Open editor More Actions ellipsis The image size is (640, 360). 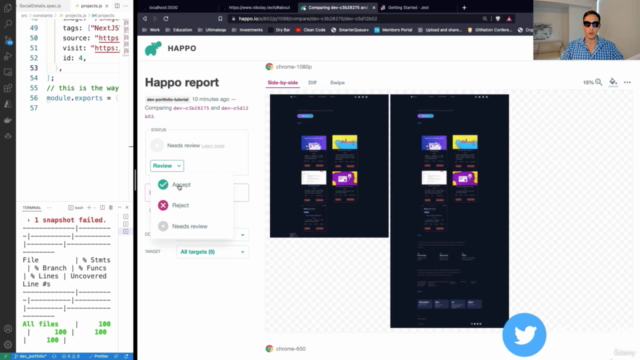[126, 6]
